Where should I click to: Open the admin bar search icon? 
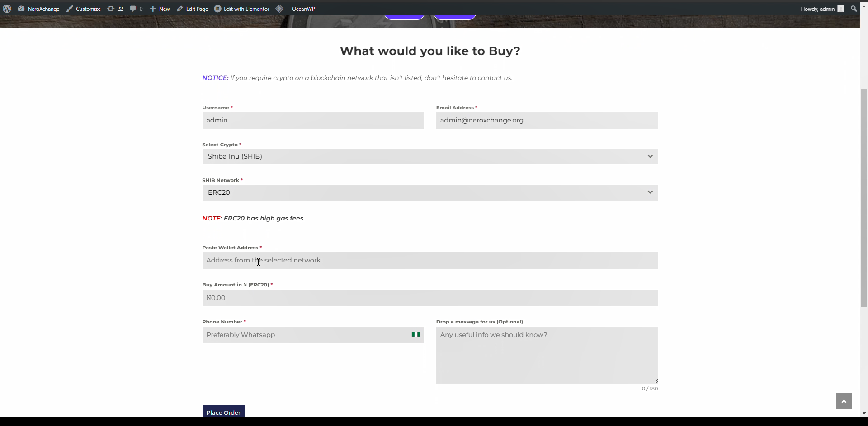854,9
